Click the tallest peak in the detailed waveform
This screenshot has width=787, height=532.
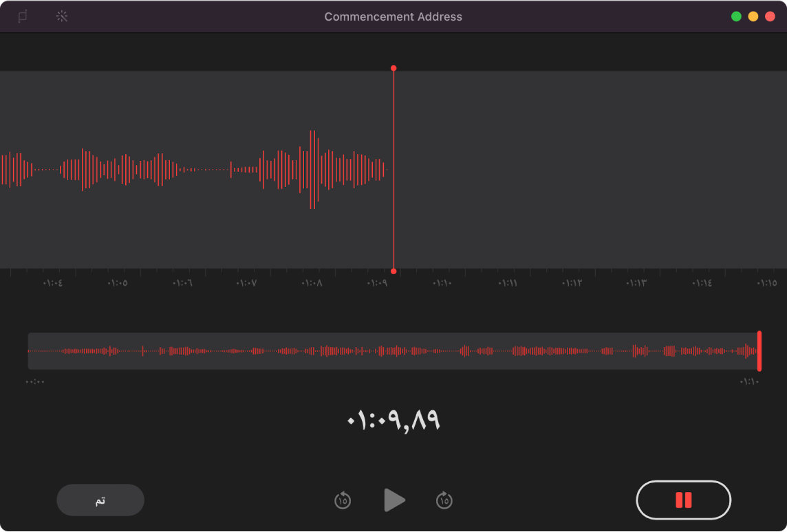(x=312, y=169)
